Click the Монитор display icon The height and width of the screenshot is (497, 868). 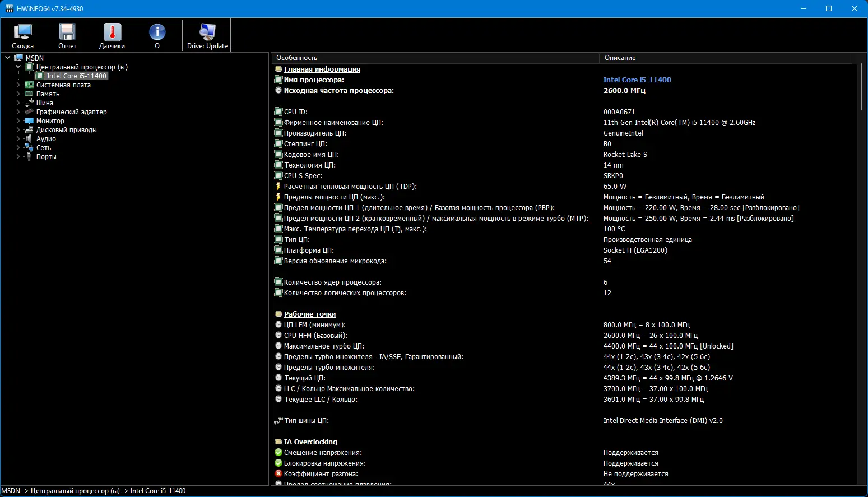(29, 120)
